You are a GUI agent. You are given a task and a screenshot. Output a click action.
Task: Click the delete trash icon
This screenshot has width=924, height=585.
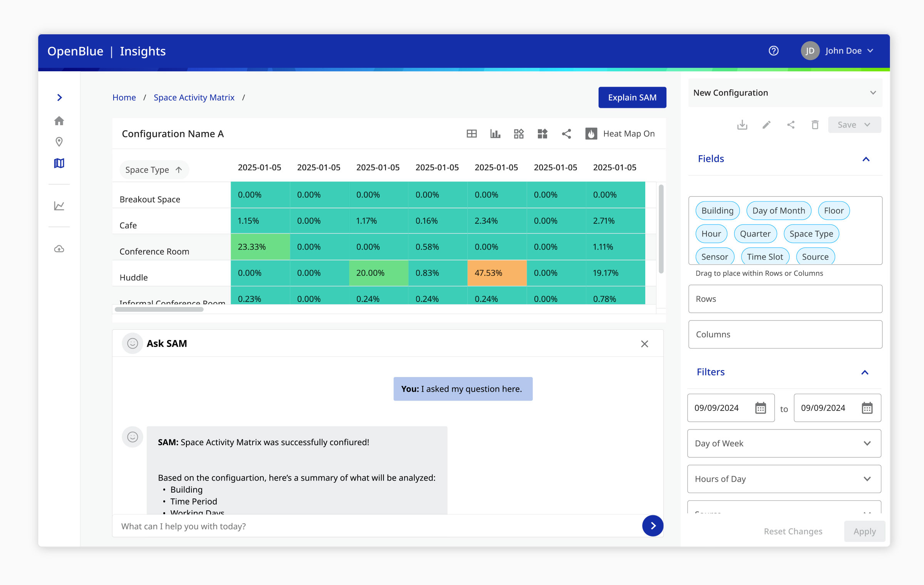pos(815,125)
